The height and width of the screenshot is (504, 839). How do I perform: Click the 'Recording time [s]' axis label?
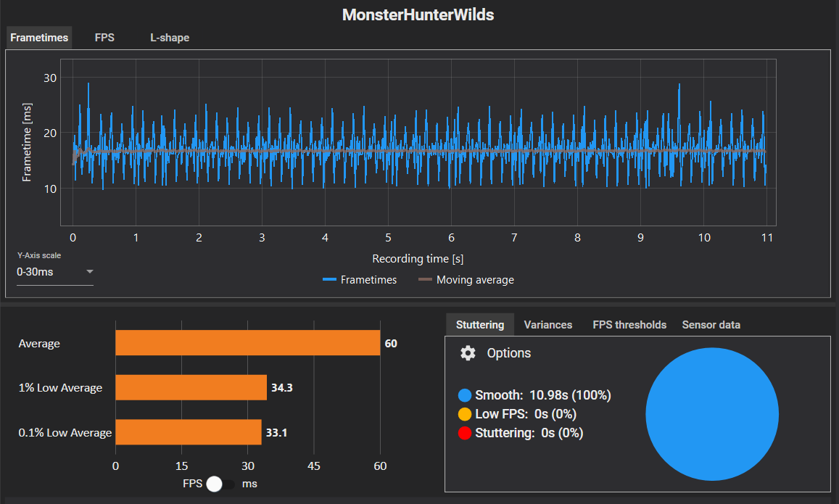(x=418, y=259)
